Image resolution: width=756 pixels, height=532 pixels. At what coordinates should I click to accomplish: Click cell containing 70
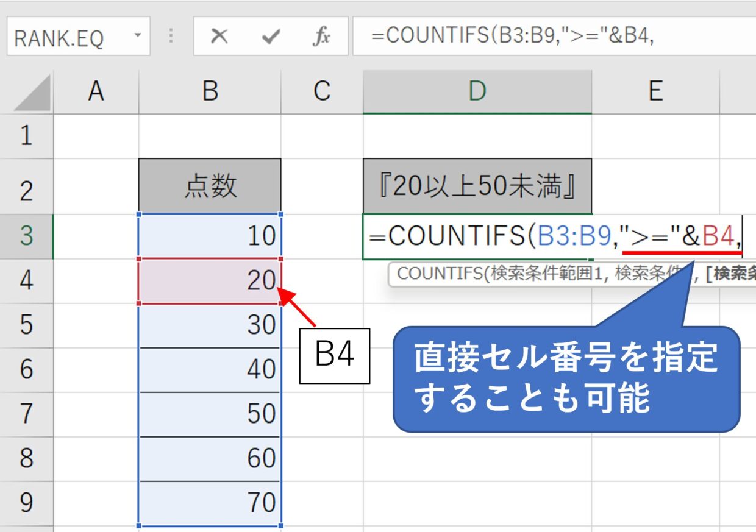(210, 503)
